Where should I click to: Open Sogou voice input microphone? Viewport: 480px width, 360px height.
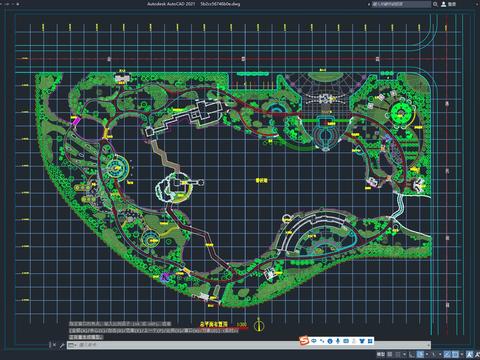click(x=338, y=341)
